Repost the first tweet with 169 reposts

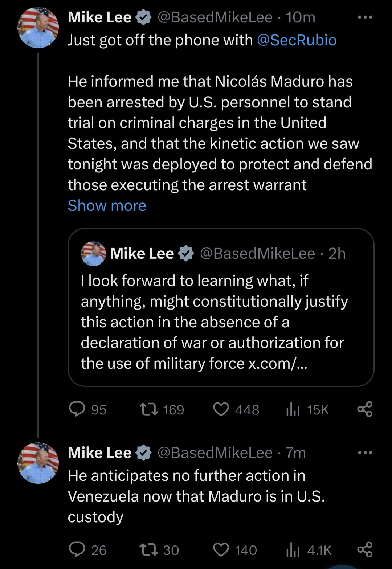pos(149,409)
